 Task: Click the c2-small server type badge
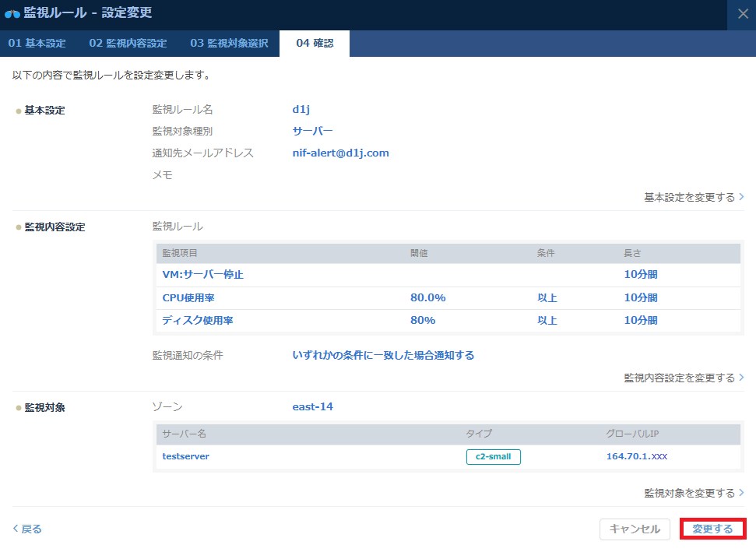(x=493, y=456)
